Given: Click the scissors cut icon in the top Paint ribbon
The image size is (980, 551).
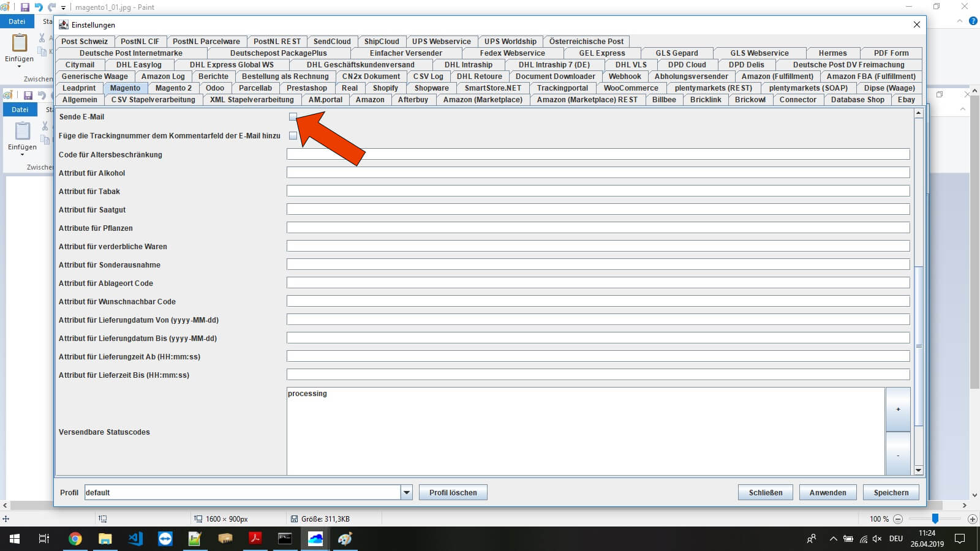Looking at the screenshot, I should 42,37.
